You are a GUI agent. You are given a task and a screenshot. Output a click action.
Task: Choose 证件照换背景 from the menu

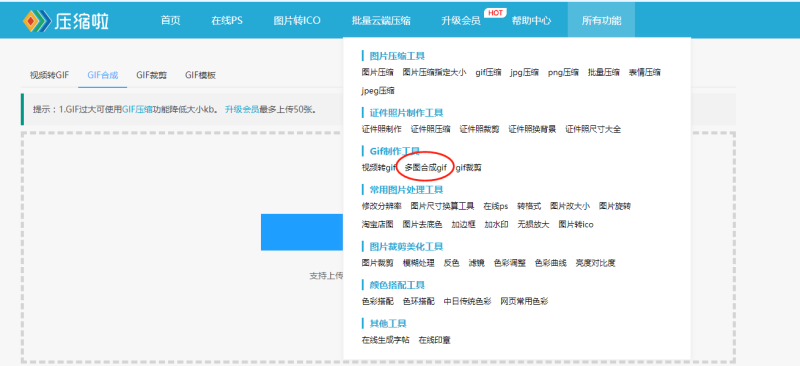(x=532, y=129)
